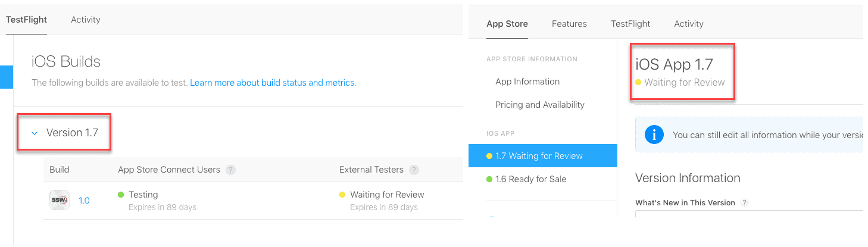
Task: Collapse the Version 1.7 builds section
Action: coord(35,133)
